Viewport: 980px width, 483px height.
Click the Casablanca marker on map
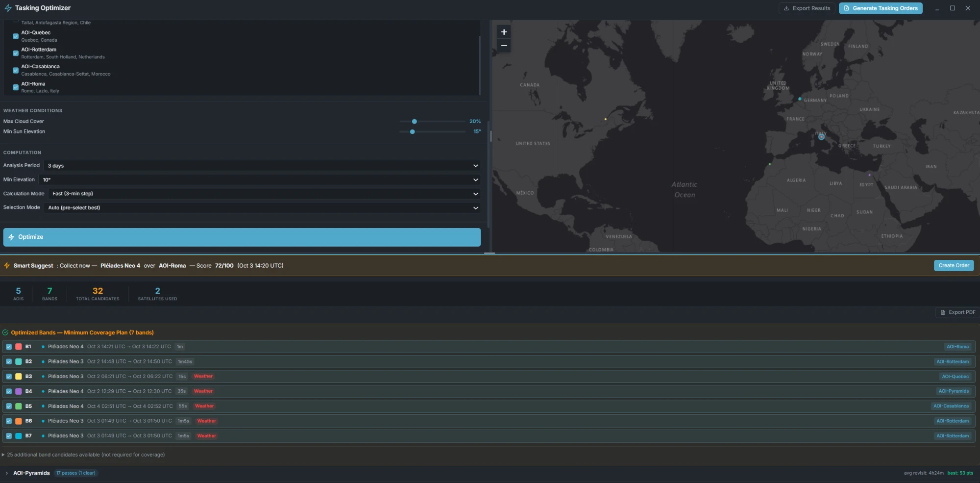770,164
